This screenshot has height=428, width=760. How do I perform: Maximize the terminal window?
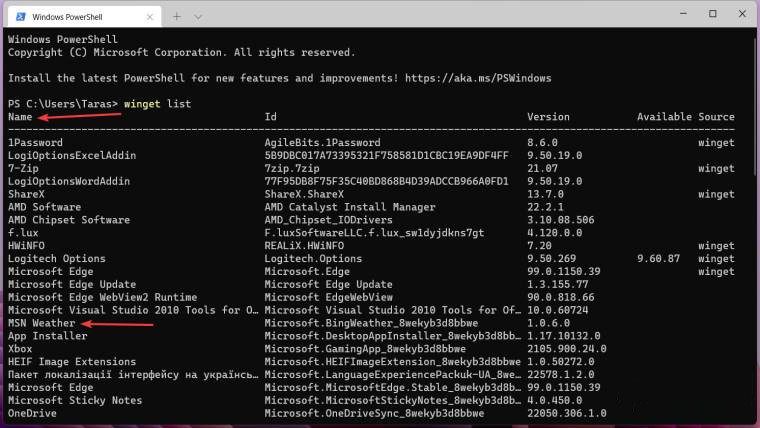pos(712,14)
